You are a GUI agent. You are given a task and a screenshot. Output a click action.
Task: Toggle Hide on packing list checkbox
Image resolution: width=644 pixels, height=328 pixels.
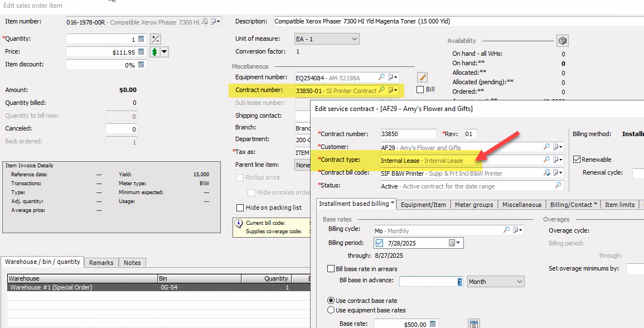coord(240,208)
